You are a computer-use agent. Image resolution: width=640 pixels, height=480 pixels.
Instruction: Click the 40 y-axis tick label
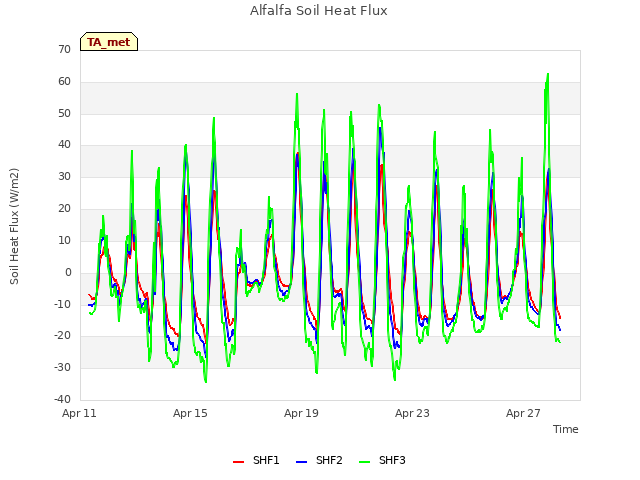tap(64, 144)
